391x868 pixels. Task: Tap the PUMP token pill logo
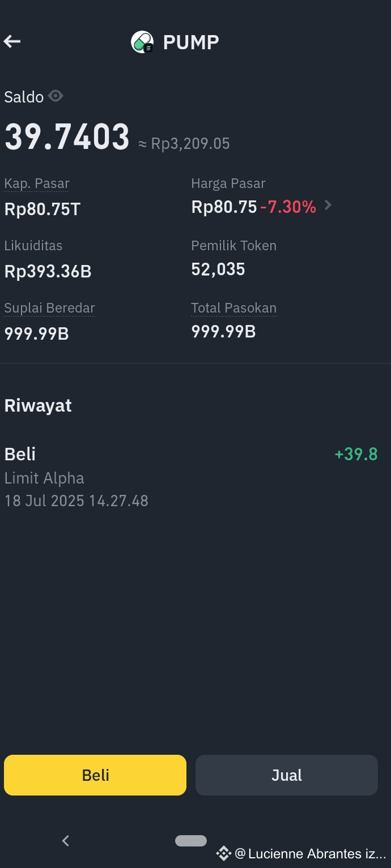click(142, 42)
